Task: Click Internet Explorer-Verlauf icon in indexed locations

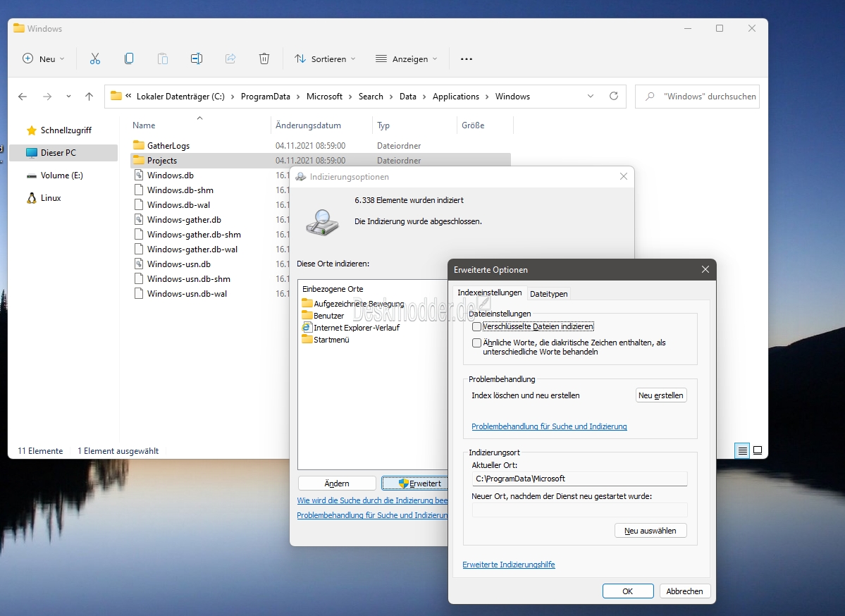Action: 307,327
